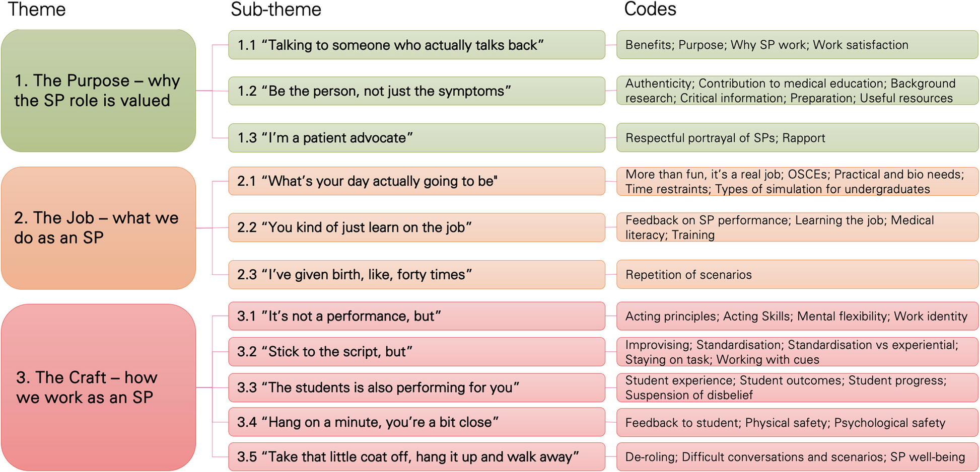Screen dimensions: 980x472
Task: Select sub-theme 3.2 'Stick to the script, but'
Action: (416, 352)
